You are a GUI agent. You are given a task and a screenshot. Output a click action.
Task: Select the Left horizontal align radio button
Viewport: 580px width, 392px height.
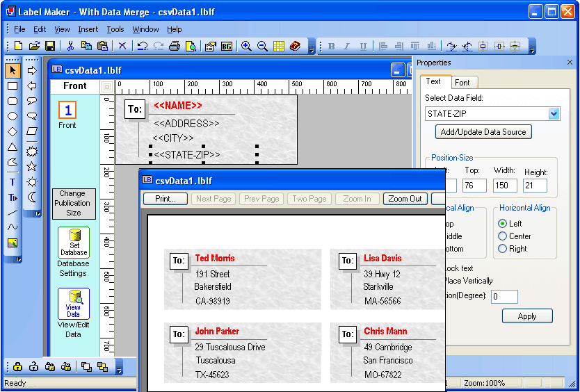click(x=503, y=224)
